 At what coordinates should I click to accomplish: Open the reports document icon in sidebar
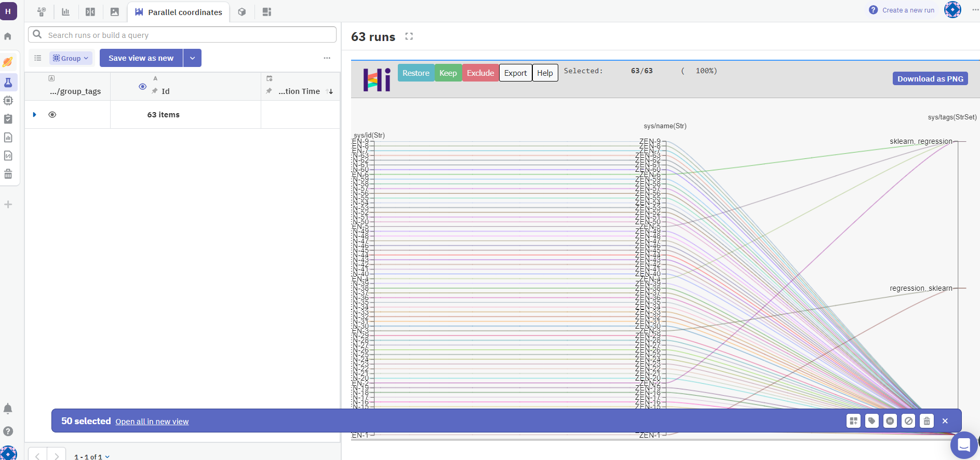[x=8, y=137]
